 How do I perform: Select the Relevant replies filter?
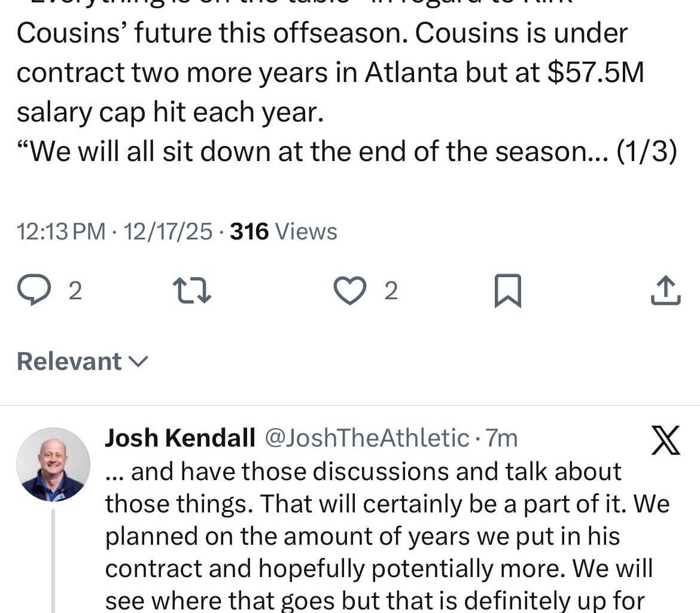68,360
